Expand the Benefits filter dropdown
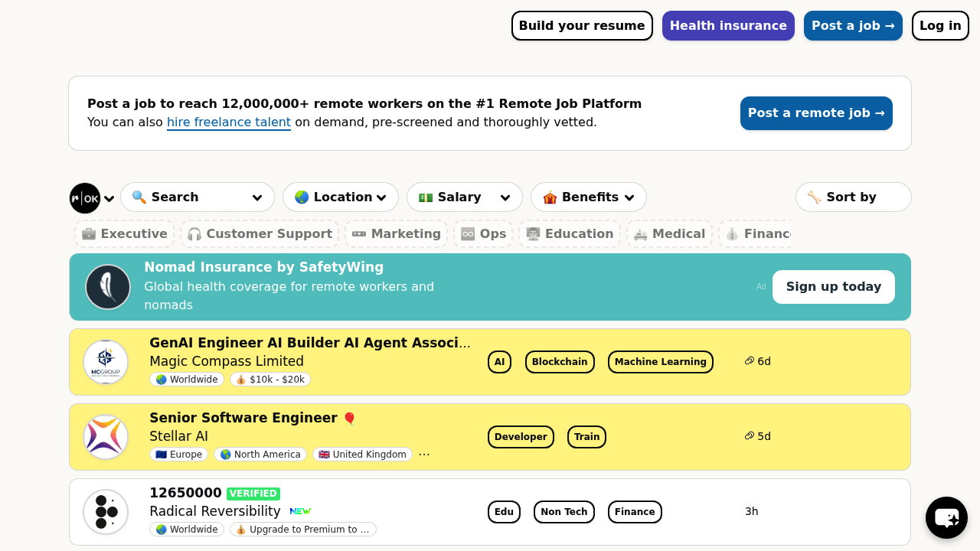980x551 pixels. [589, 197]
